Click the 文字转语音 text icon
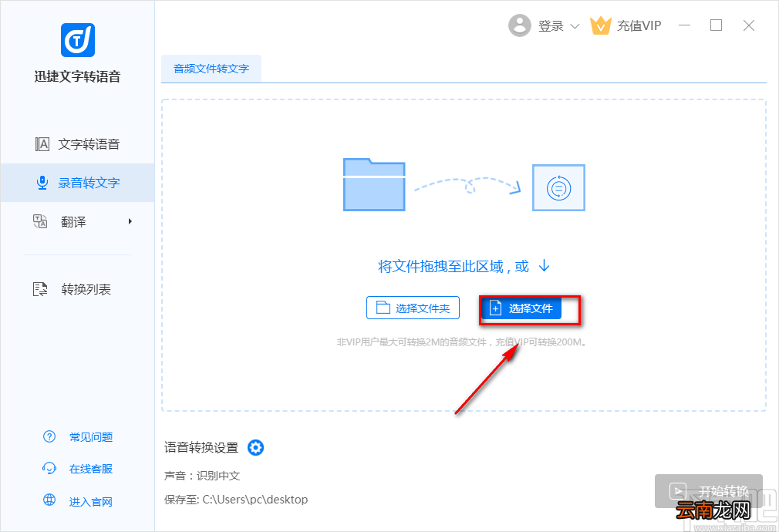Viewport: 779px width, 532px height. tap(42, 144)
